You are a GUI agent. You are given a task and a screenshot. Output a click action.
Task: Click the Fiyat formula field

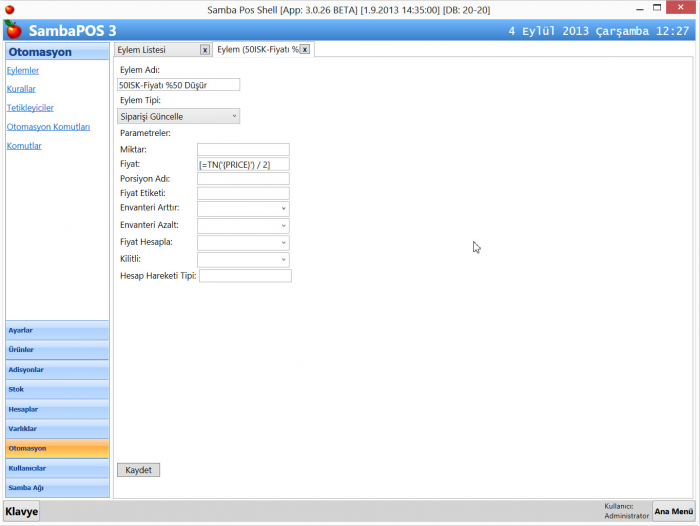click(x=243, y=164)
